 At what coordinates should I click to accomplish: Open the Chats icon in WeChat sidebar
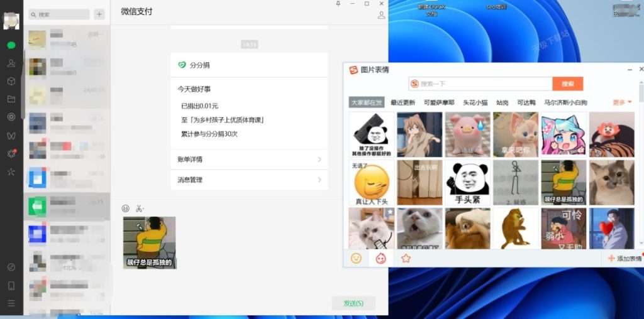pos(11,45)
